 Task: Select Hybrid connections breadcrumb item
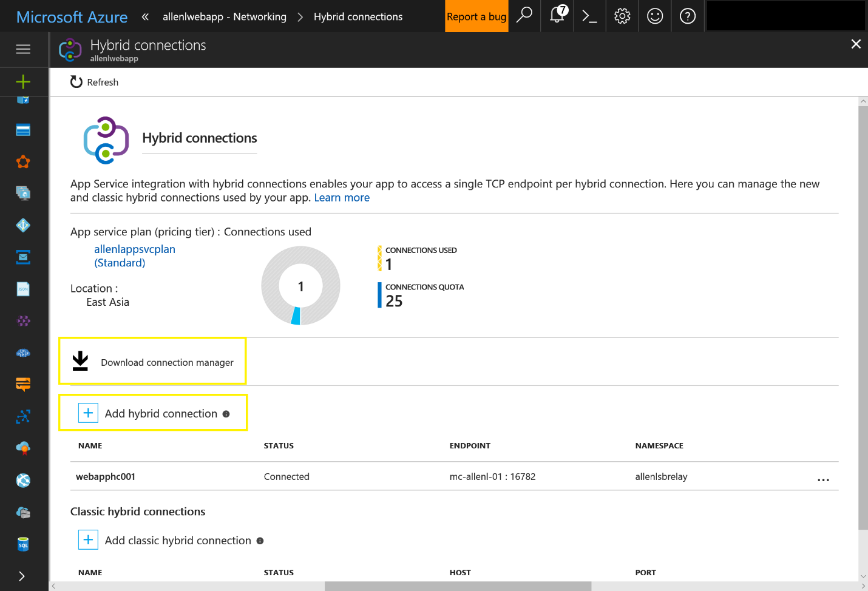(x=358, y=16)
